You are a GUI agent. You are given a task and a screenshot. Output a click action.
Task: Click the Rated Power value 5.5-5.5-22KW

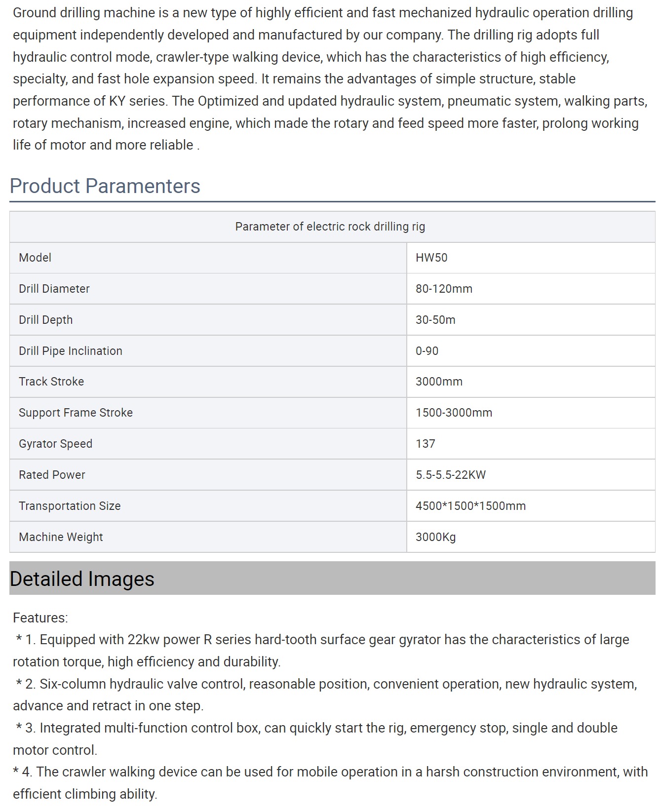451,475
